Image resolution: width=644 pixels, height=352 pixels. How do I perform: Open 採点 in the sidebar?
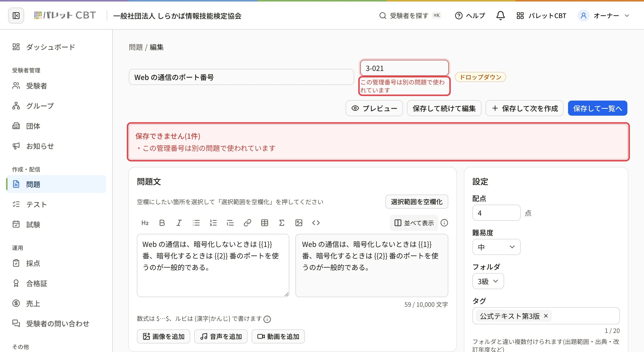(56, 263)
